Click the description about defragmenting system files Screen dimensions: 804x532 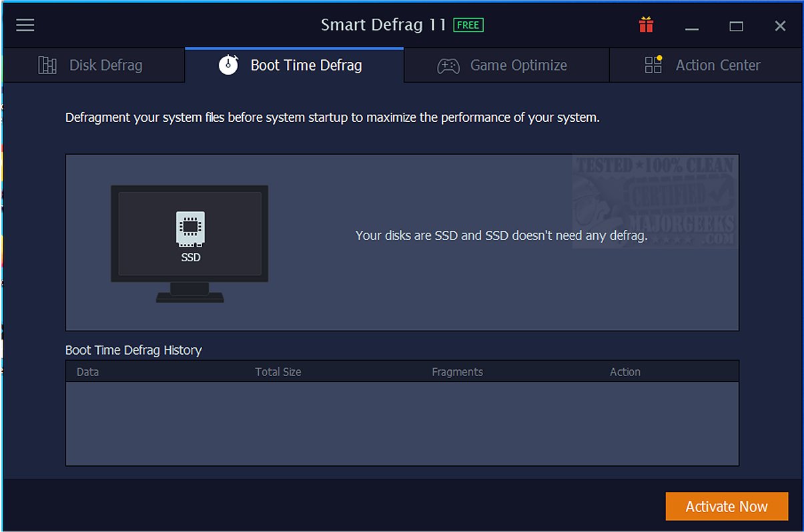[x=332, y=118]
